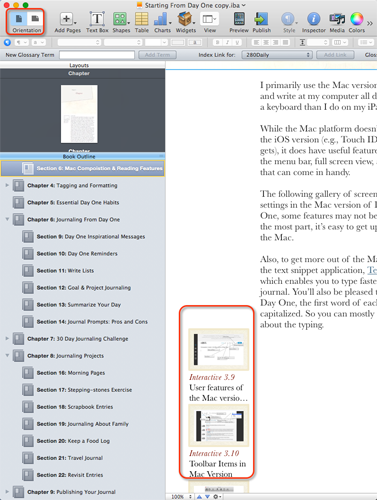Click Section 12: Goal & Project Journaling icon

tap(28, 288)
